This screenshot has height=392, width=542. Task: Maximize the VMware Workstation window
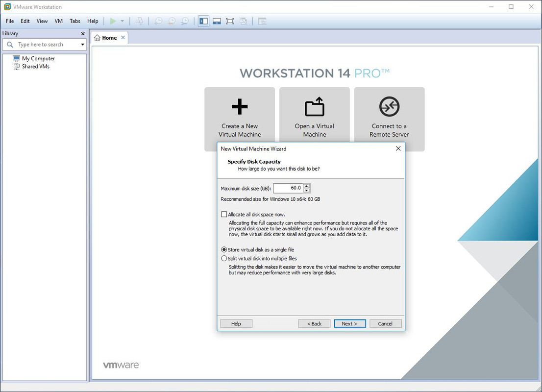click(511, 6)
